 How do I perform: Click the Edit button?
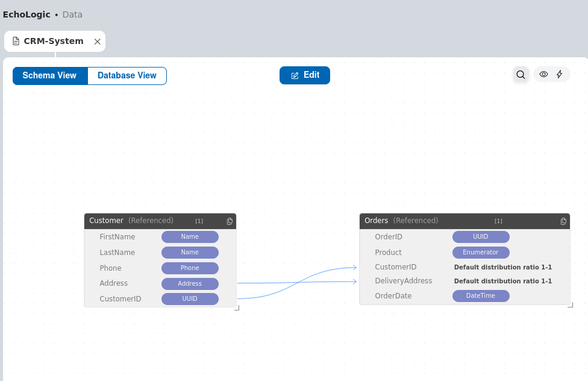pos(305,75)
